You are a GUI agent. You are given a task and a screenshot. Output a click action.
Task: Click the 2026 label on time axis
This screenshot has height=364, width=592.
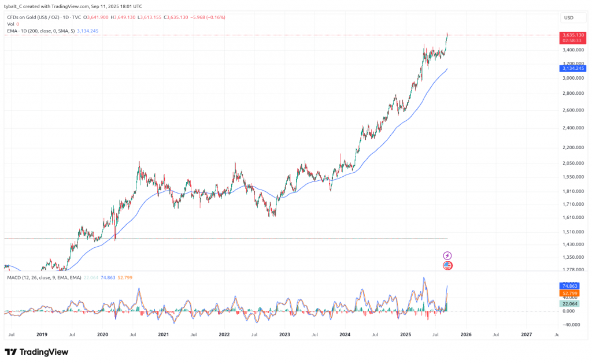coord(466,335)
